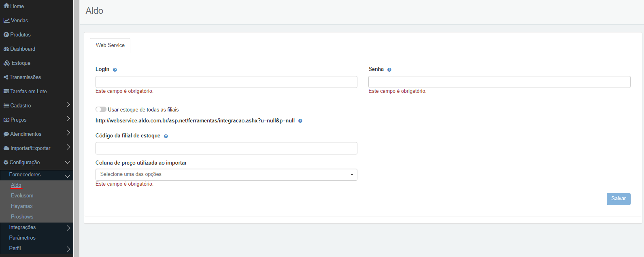Click the Cadastro list icon
644x257 pixels.
click(6, 106)
